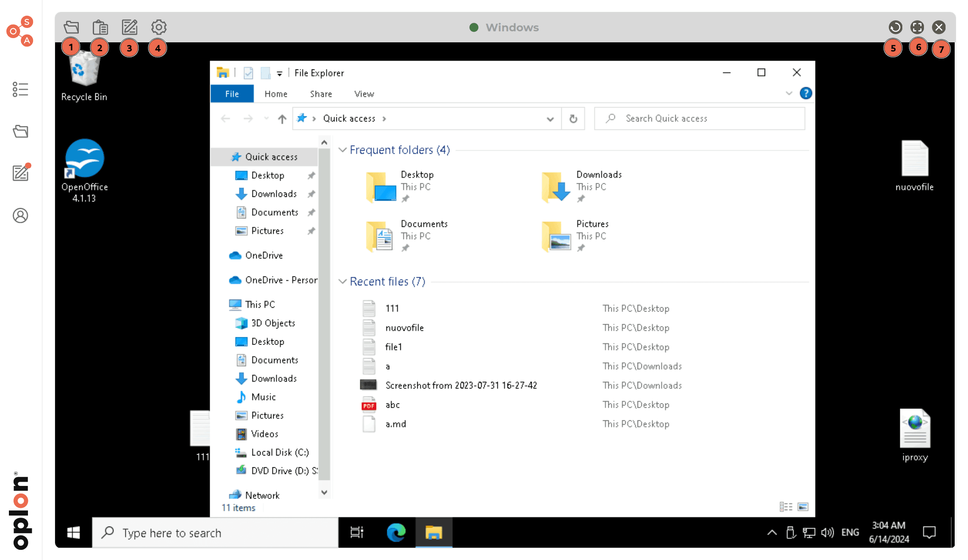This screenshot has height=560, width=968.
Task: Select the Share tab in ribbon
Action: tap(320, 93)
